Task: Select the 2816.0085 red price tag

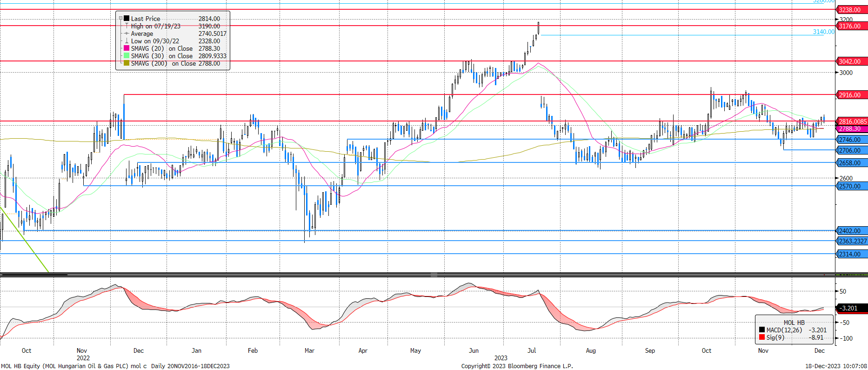Action: click(852, 121)
